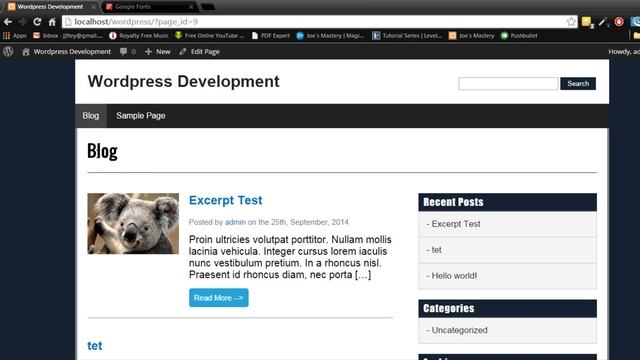Click the admin author link
This screenshot has width=640, height=360.
(235, 222)
